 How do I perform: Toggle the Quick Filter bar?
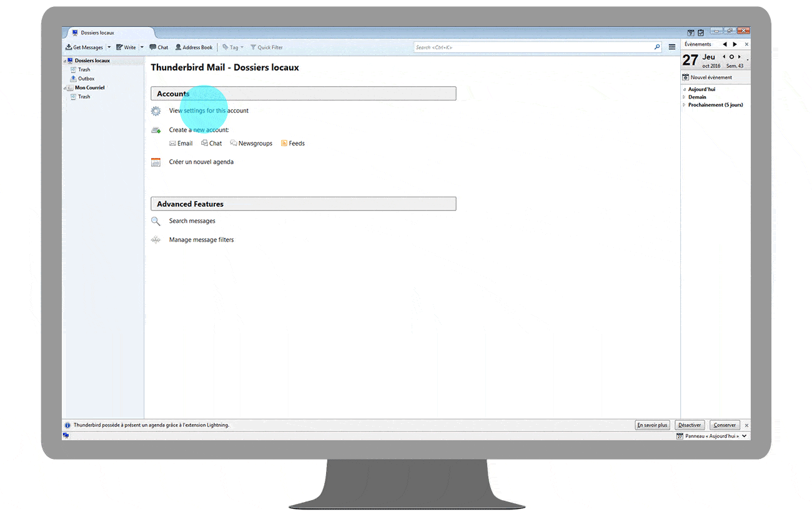[267, 47]
